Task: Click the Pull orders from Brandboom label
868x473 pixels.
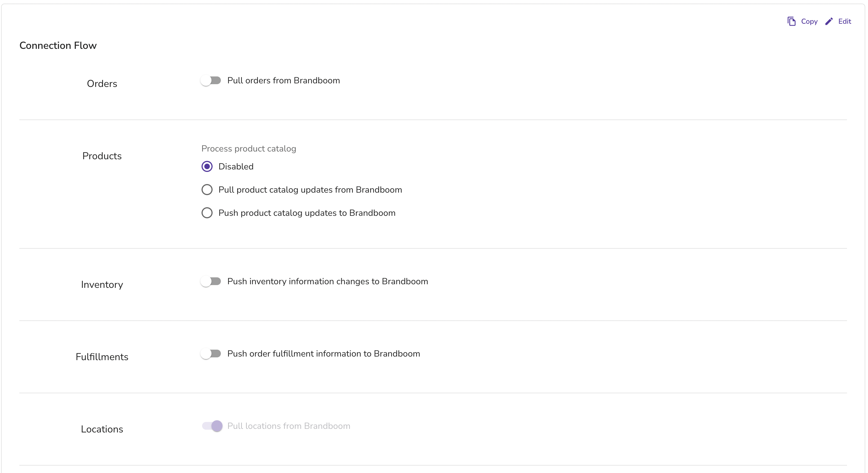Action: pyautogui.click(x=283, y=81)
